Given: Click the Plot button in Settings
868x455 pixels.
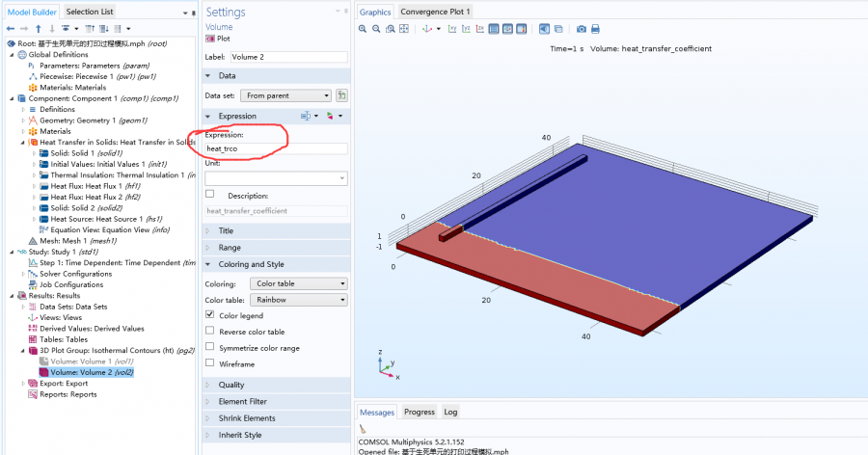Looking at the screenshot, I should click(218, 39).
